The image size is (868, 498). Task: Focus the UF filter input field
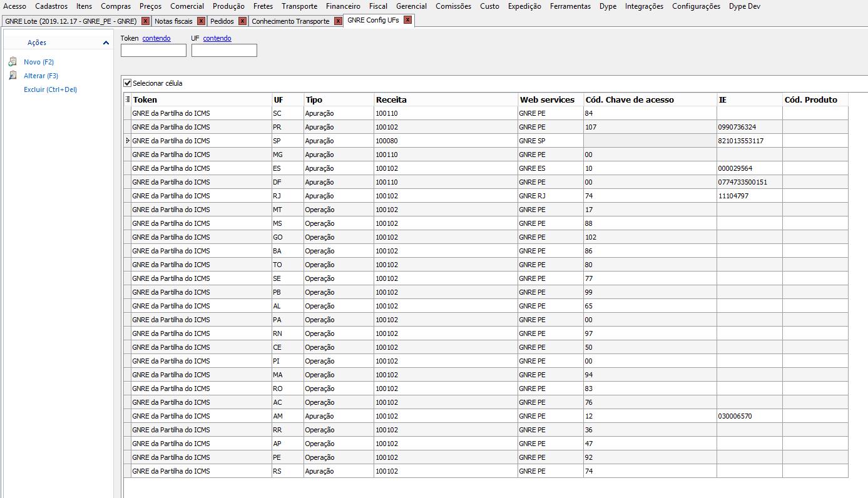224,50
